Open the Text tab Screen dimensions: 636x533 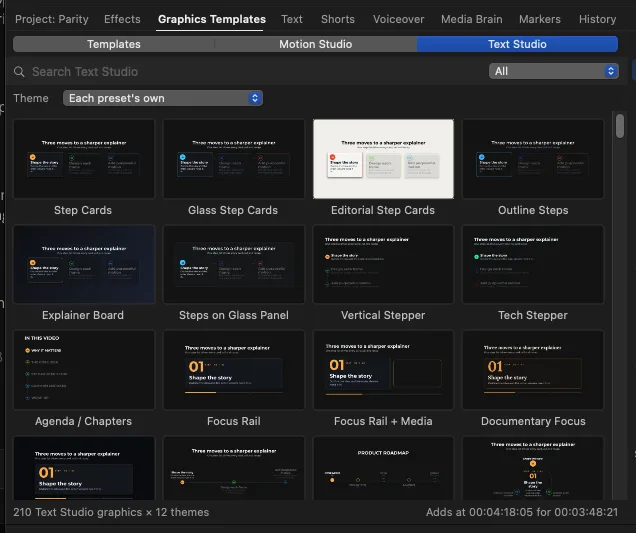tap(292, 19)
